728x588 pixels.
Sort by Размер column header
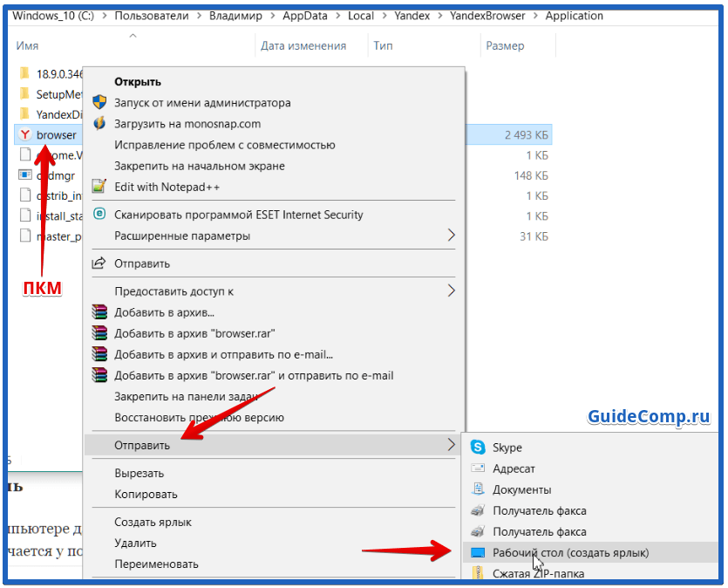tap(505, 45)
